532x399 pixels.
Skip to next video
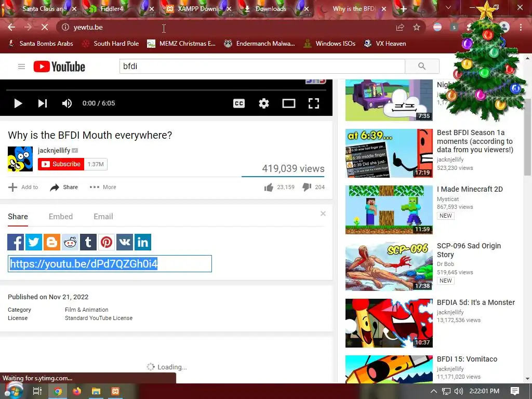tap(43, 103)
